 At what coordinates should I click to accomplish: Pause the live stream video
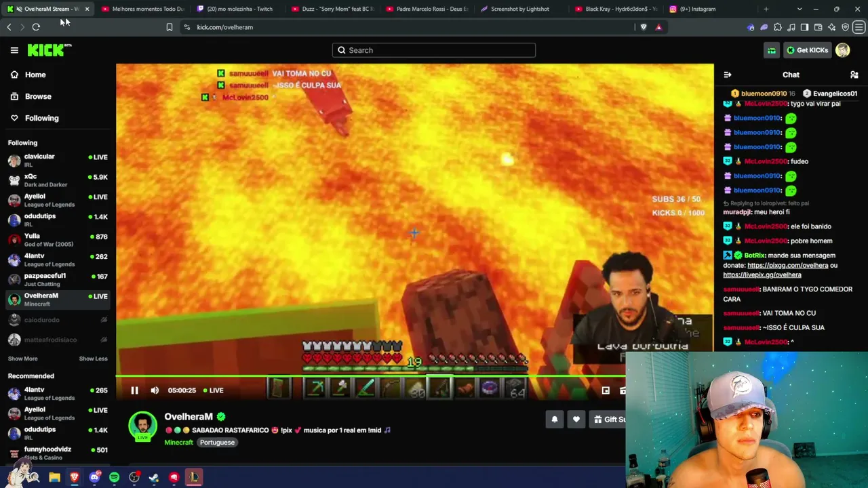[134, 390]
